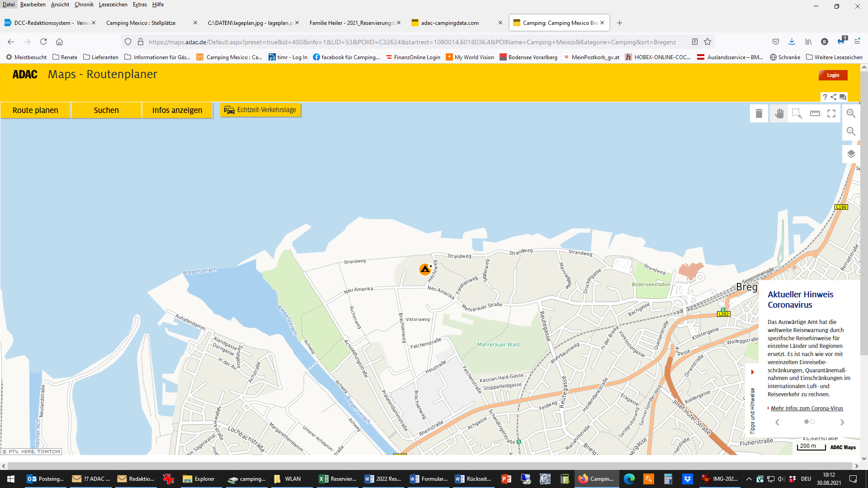Image resolution: width=868 pixels, height=488 pixels.
Task: Zoom out with the magnifier minus icon
Action: (851, 131)
